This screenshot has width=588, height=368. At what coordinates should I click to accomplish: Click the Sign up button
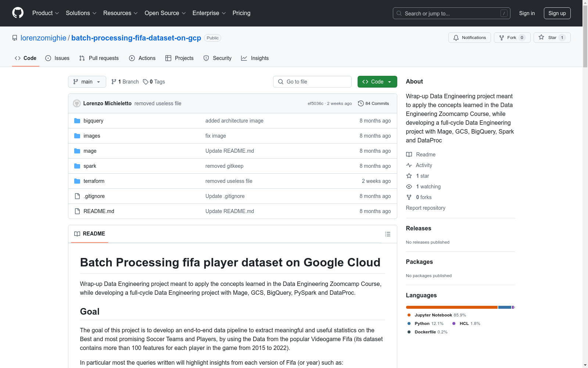(x=557, y=13)
